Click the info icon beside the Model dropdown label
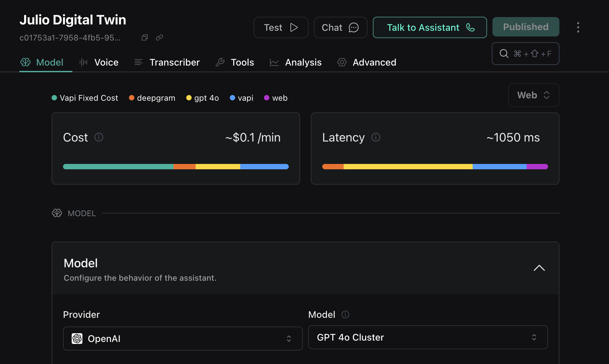Image resolution: width=609 pixels, height=364 pixels. pyautogui.click(x=345, y=314)
